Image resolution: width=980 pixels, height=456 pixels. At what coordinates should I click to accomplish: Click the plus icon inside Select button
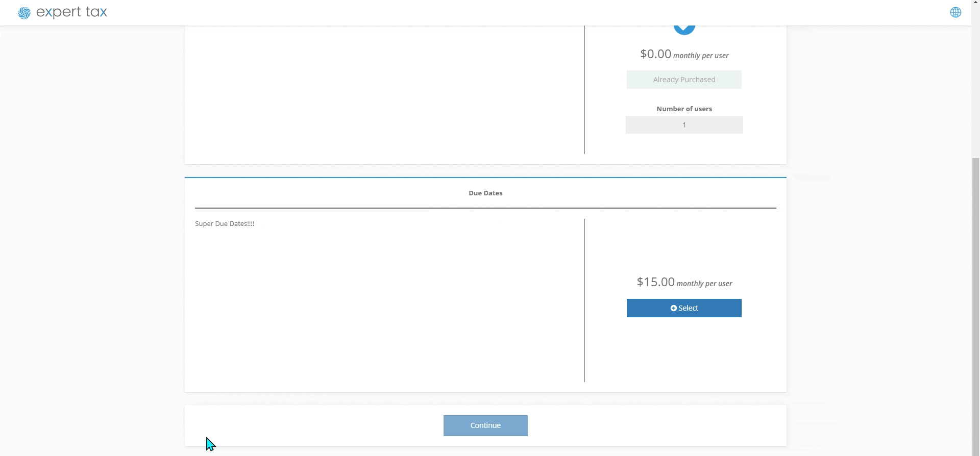point(673,308)
